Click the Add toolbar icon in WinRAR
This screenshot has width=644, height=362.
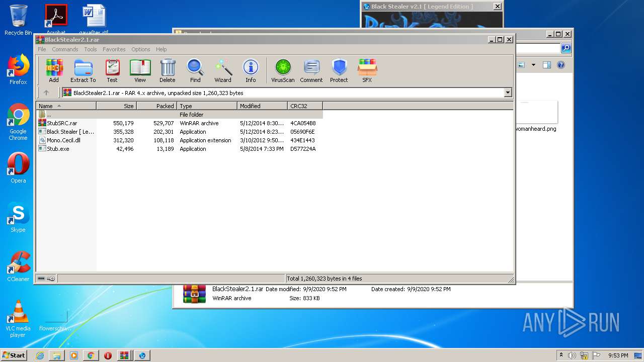[54, 70]
